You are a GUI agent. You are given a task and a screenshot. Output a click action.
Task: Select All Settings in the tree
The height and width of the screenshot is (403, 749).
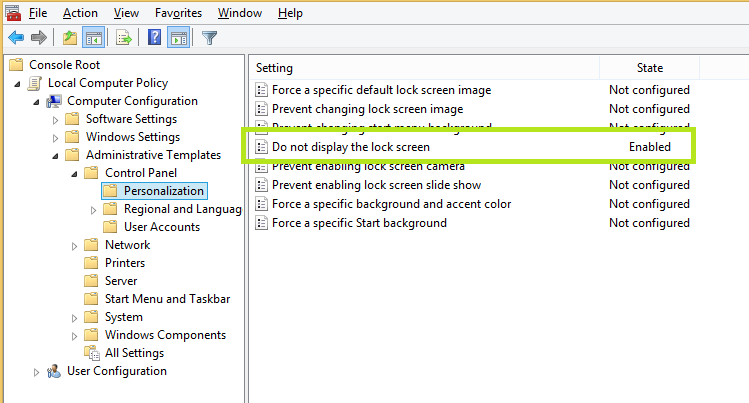point(134,353)
